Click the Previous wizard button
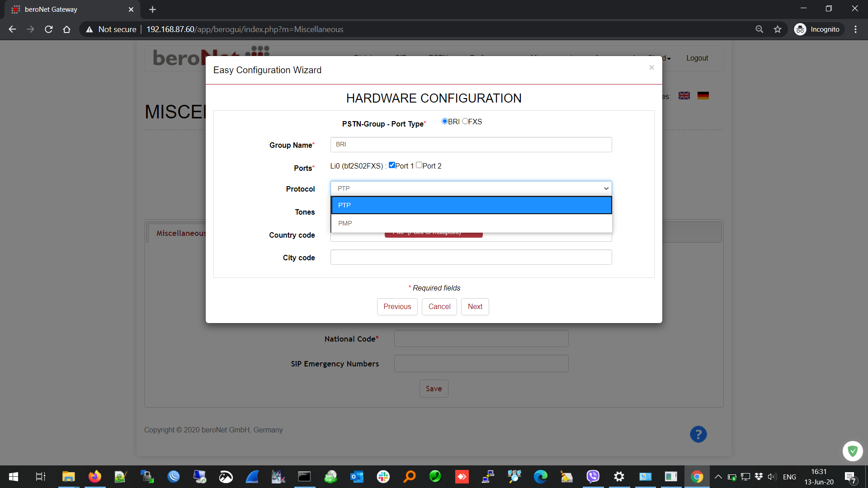The image size is (868, 488). coord(397,306)
